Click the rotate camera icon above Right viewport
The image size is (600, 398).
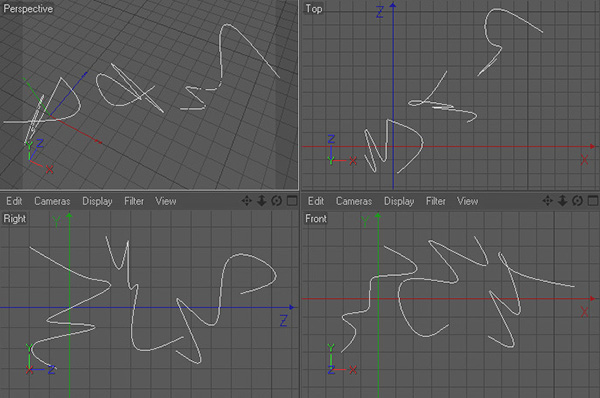click(x=276, y=201)
